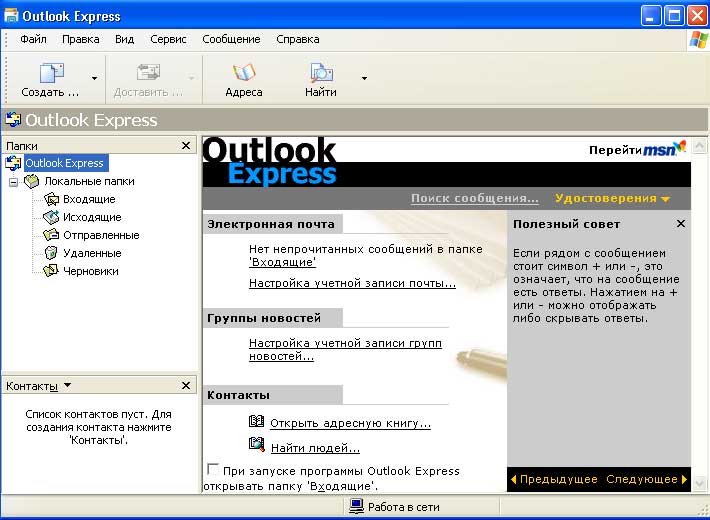
Task: Open the Сервис menu
Action: (168, 39)
